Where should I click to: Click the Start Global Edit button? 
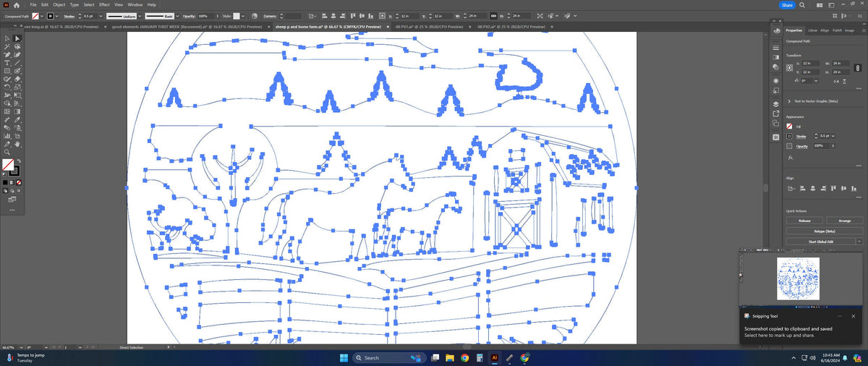[x=820, y=242]
